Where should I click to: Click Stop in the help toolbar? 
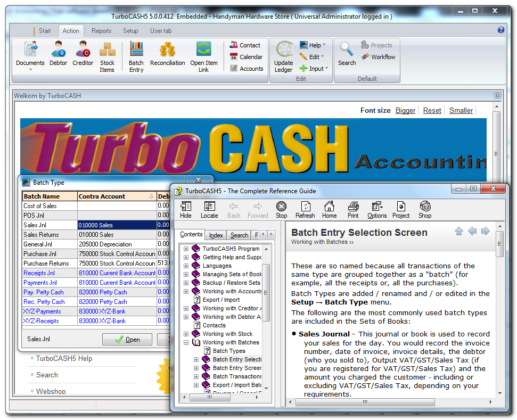coord(281,210)
